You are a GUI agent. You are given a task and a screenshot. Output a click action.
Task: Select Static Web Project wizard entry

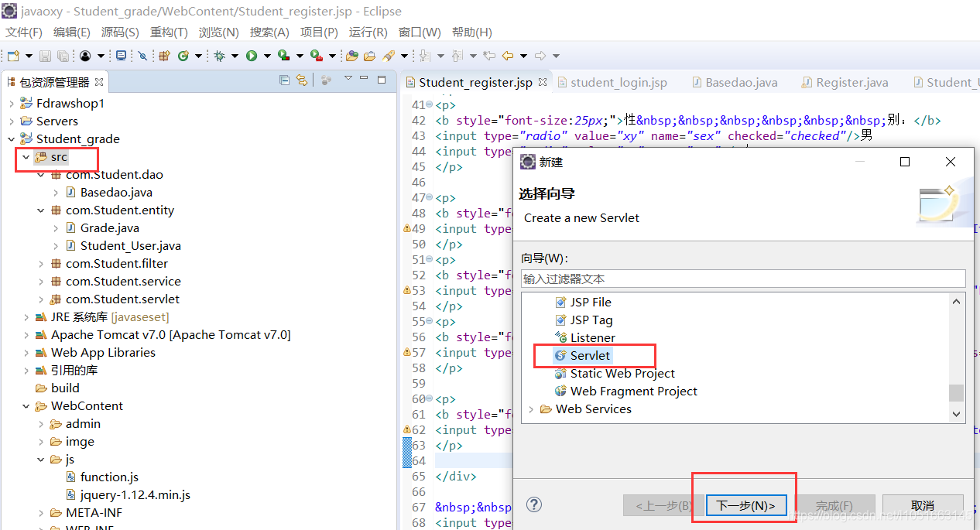pyautogui.click(x=622, y=374)
